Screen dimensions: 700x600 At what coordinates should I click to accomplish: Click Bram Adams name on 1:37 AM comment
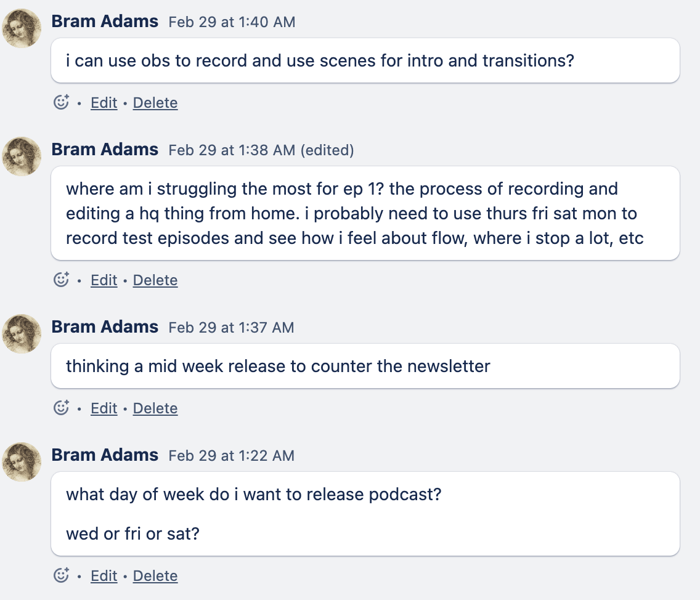pyautogui.click(x=105, y=326)
